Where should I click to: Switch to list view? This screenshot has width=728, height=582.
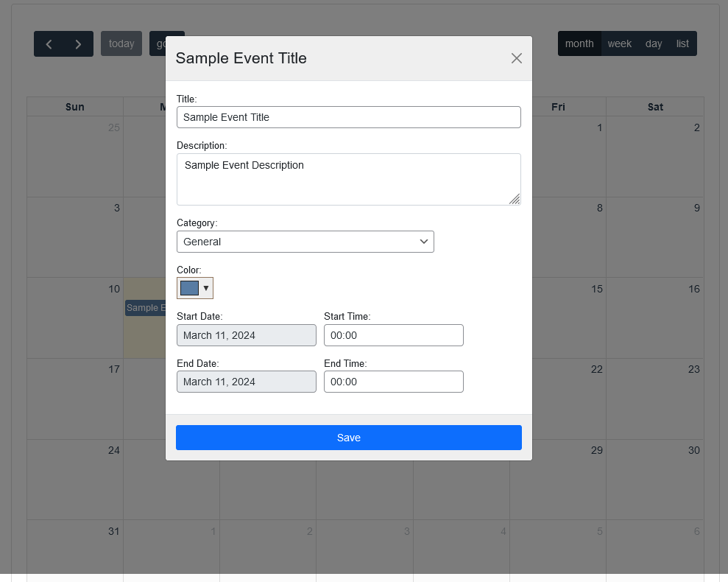click(683, 43)
